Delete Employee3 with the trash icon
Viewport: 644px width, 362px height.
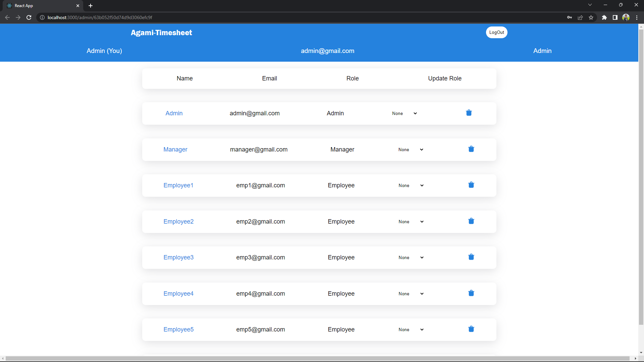(x=471, y=257)
